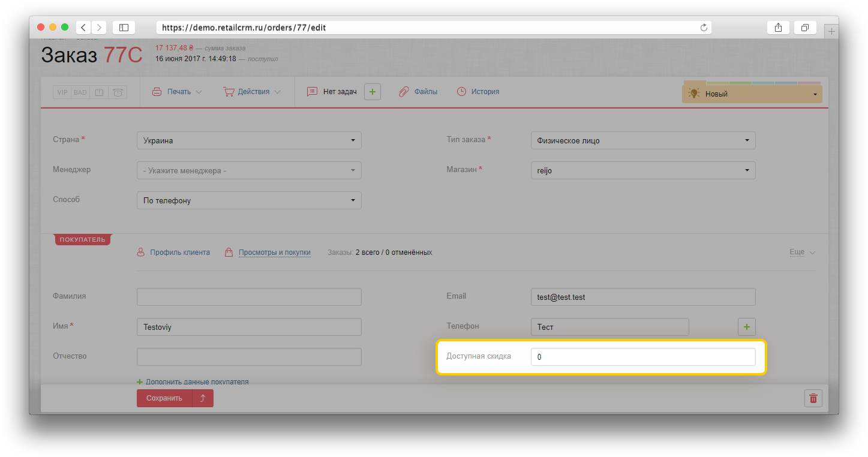
Task: Delete order with trash icon
Action: (813, 398)
